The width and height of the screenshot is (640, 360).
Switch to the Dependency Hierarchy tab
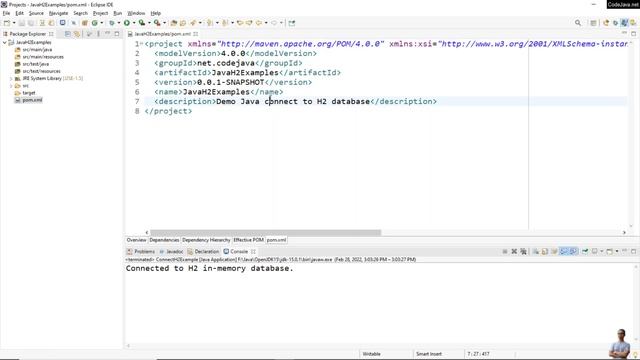coord(206,240)
